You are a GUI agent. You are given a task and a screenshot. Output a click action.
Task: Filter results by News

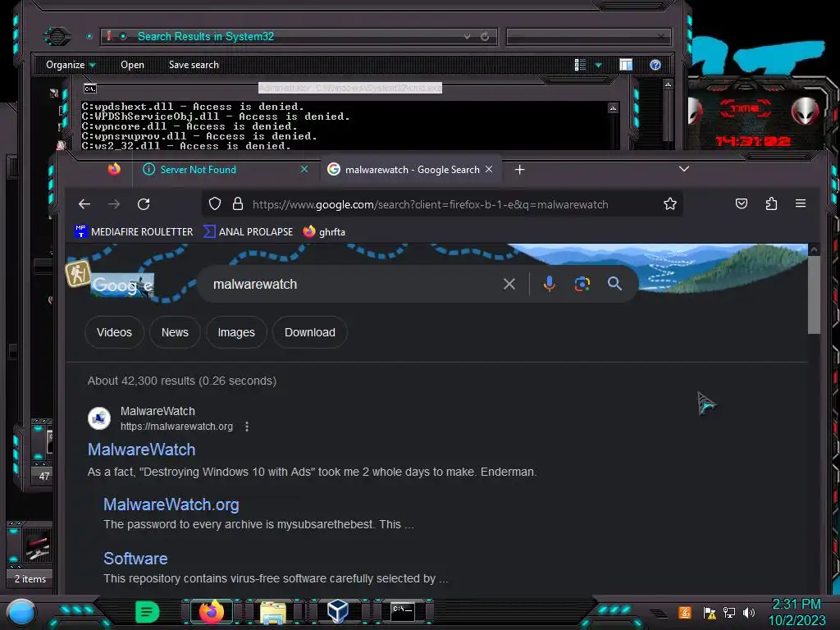click(175, 332)
